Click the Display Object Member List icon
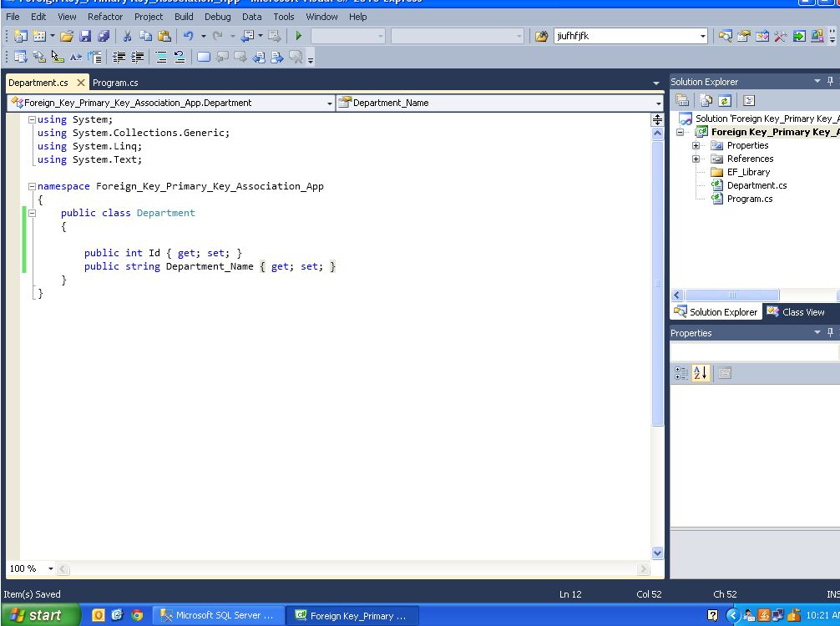This screenshot has height=626, width=840. click(x=20, y=57)
